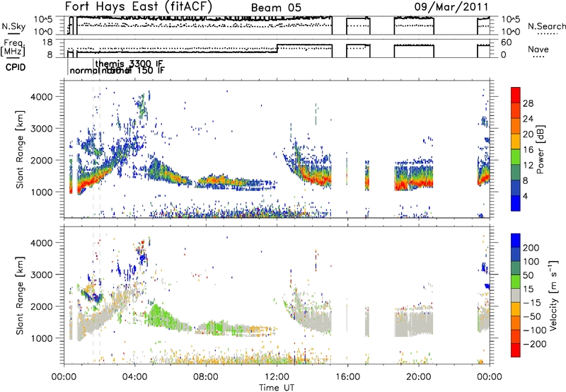The height and width of the screenshot is (392, 566).
Task: Click the '20:00' time axis tick label
Action: (419, 377)
